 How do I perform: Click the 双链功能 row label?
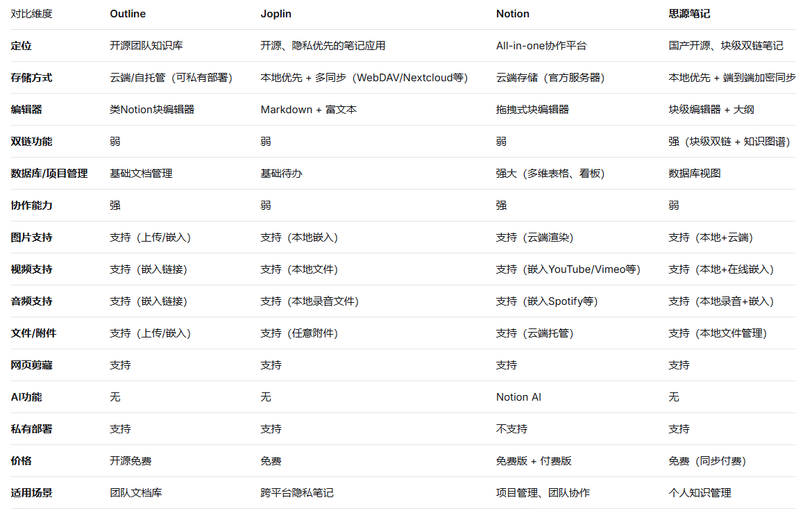point(32,142)
